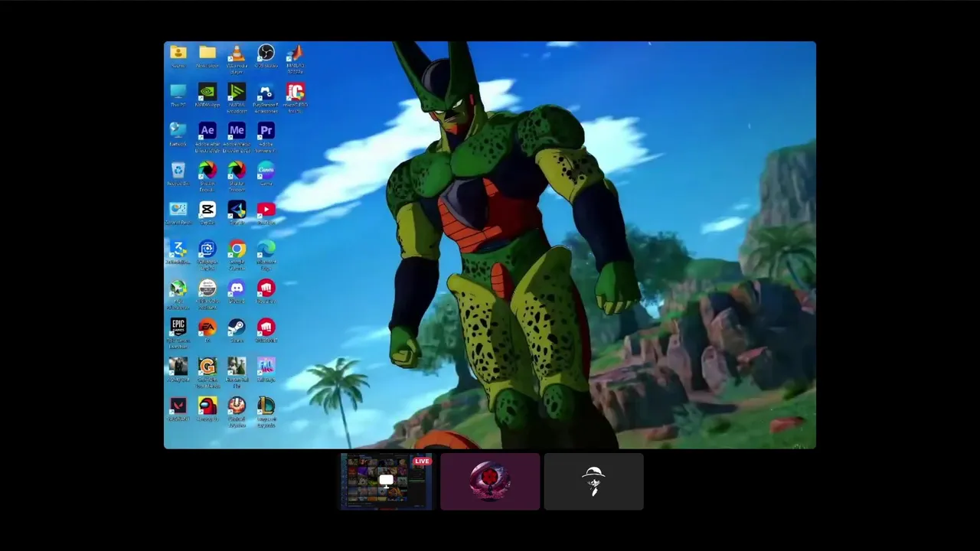The width and height of the screenshot is (980, 551).
Task: Open the New folder desktop icon
Action: (207, 55)
